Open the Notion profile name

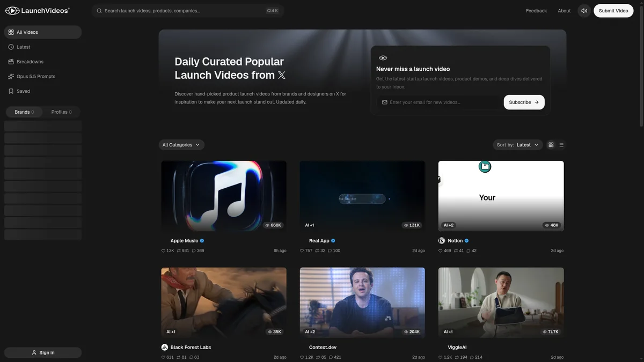click(x=455, y=241)
